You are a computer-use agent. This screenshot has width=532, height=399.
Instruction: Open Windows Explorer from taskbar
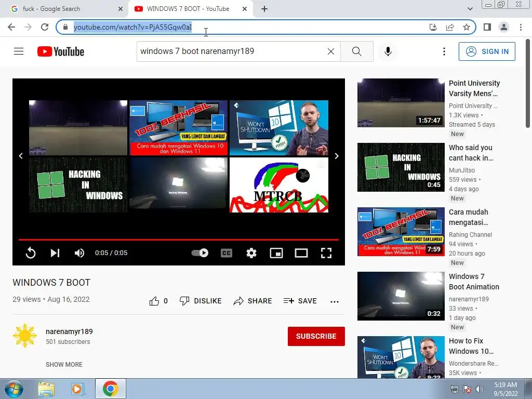pyautogui.click(x=46, y=389)
